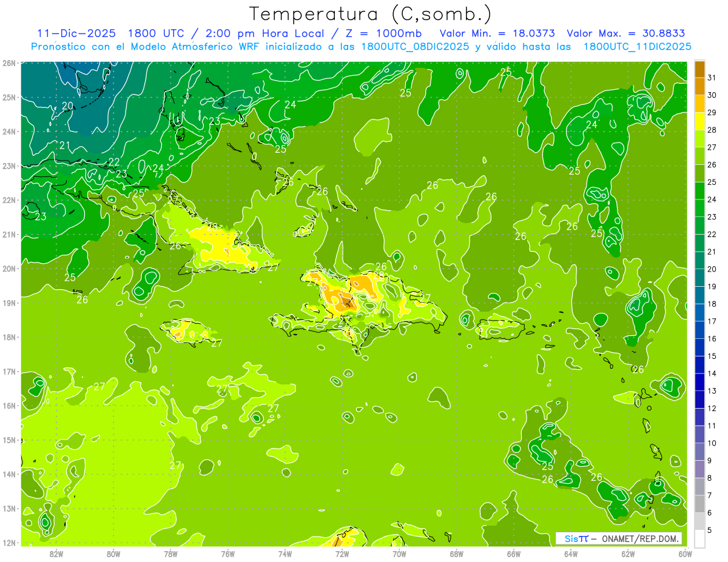Click "Valor Min. = 18.0373" text
Image resolution: width=728 pixels, height=562 pixels.
point(497,33)
